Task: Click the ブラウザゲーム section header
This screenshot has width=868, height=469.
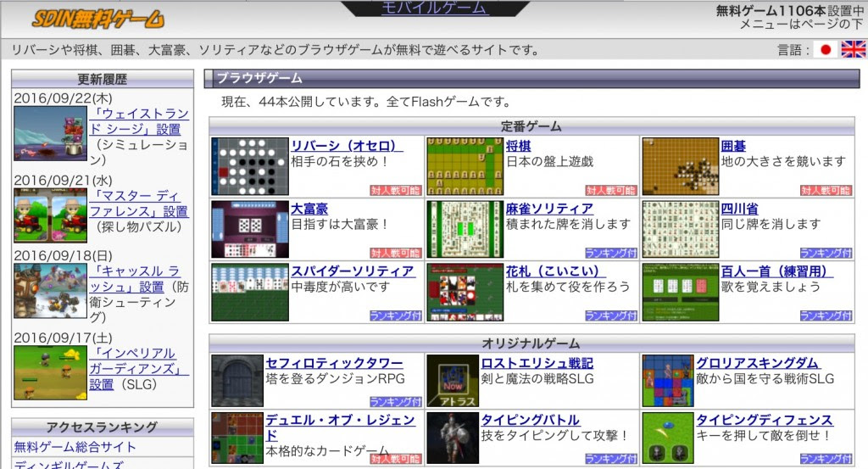Action: (532, 78)
